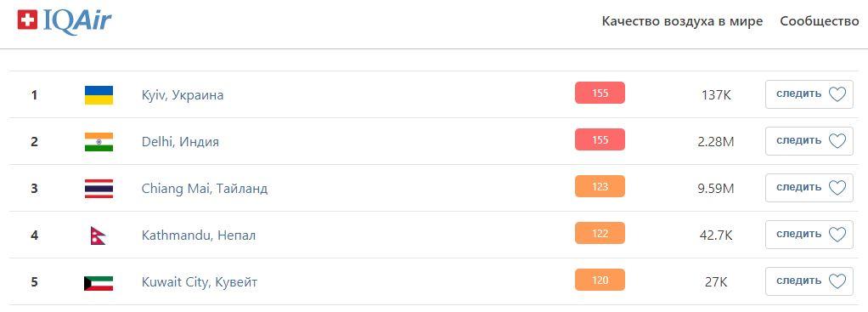Follow Chiang Mai with the следить button
868x312 pixels.
click(809, 188)
